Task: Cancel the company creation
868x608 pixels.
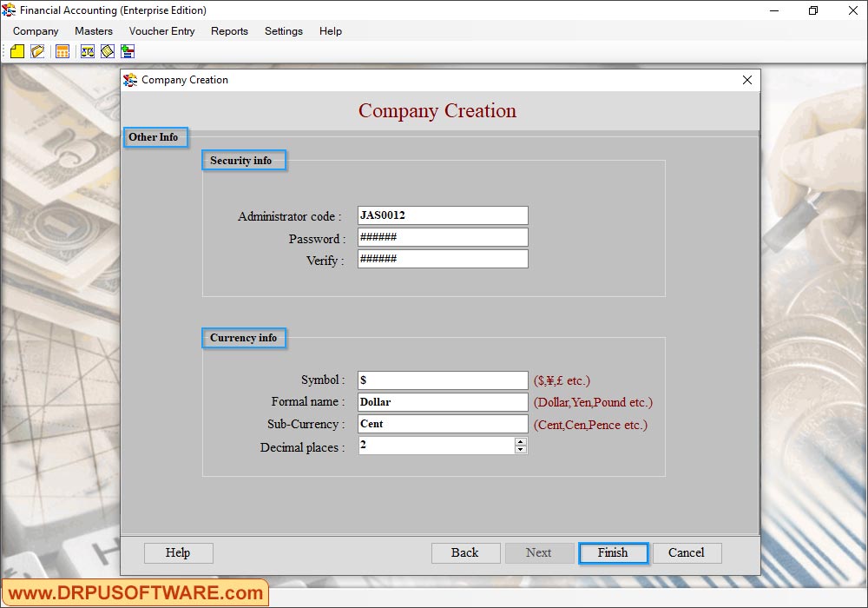Action: pos(687,553)
